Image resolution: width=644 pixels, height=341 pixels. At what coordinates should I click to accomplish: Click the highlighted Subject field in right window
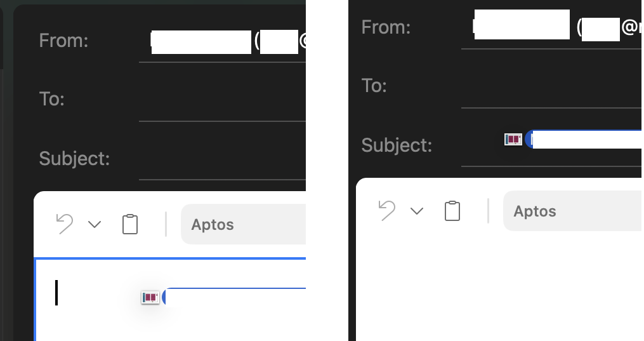[587, 140]
